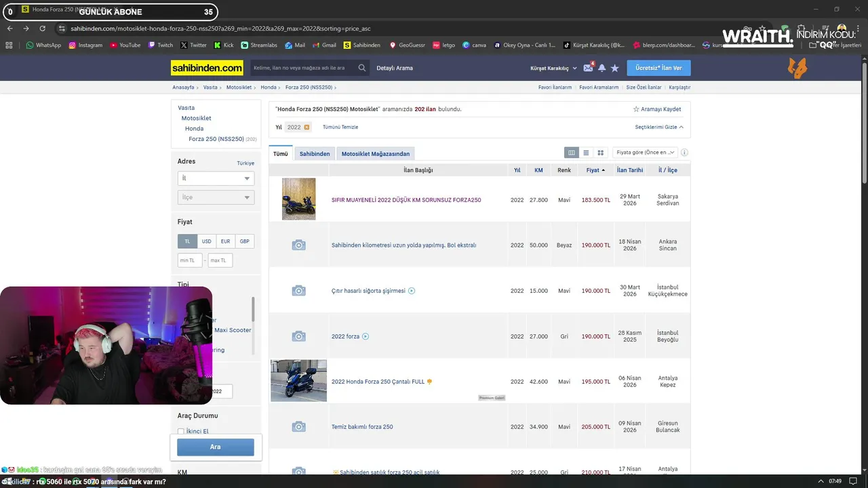Open the İl province dropdown

click(x=216, y=178)
